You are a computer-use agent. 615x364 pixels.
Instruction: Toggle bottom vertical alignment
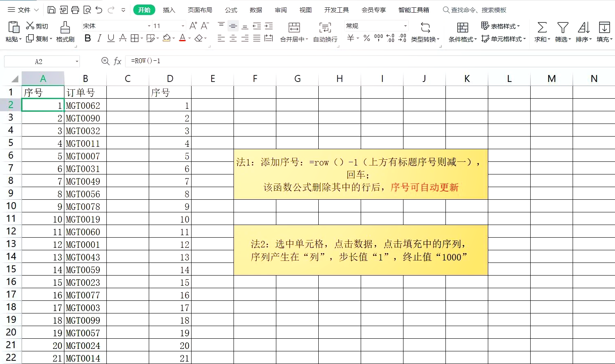[245, 26]
